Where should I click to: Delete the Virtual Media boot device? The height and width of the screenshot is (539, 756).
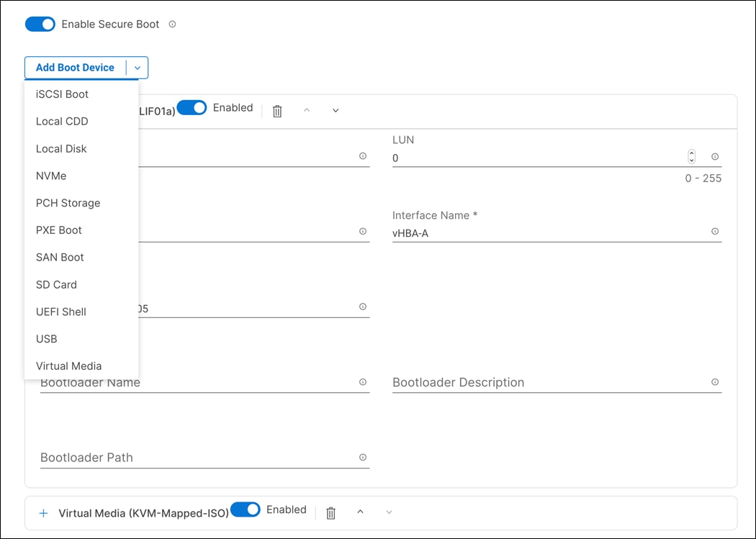click(330, 512)
